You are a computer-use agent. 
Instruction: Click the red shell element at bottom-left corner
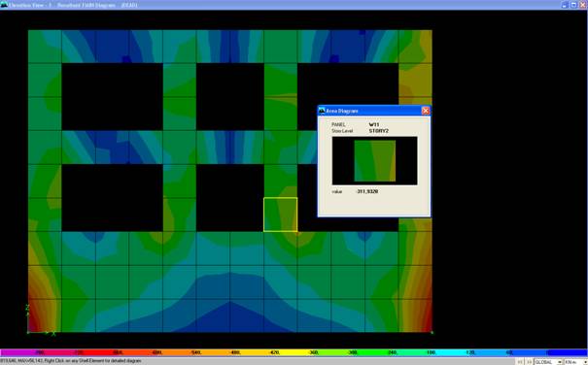(x=45, y=315)
